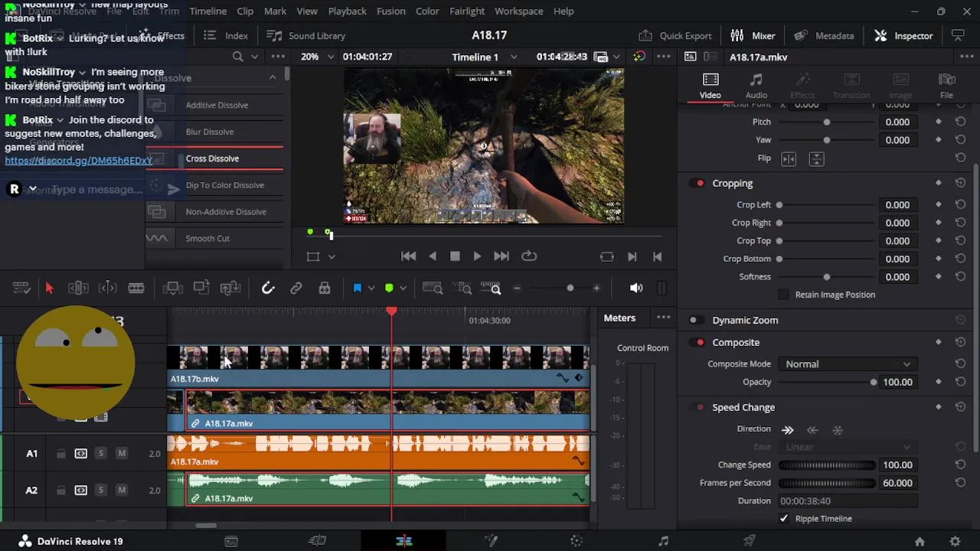Open the Timeline View Options icon

click(21, 288)
